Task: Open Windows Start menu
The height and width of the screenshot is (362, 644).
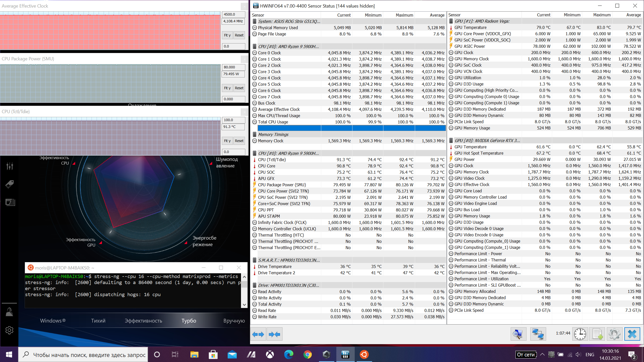Action: 9,354
